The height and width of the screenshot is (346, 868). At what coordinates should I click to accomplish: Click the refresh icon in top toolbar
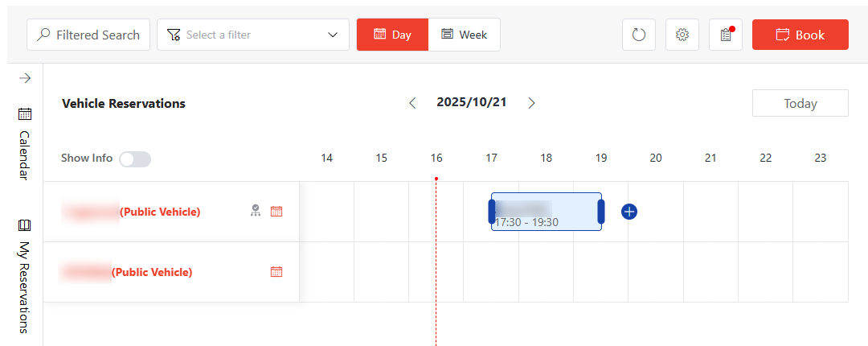click(639, 35)
